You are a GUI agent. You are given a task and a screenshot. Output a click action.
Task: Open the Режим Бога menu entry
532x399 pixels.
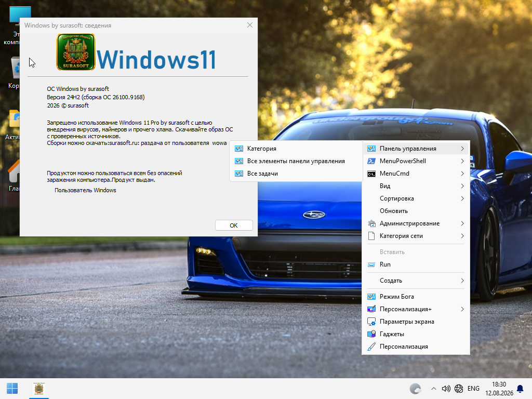pyautogui.click(x=416, y=297)
